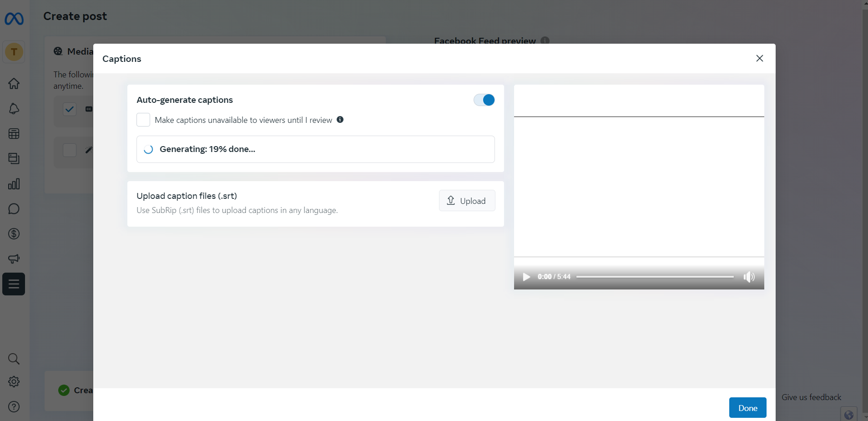Image resolution: width=868 pixels, height=421 pixels.
Task: Click the Upload caption file button
Action: pyautogui.click(x=467, y=201)
